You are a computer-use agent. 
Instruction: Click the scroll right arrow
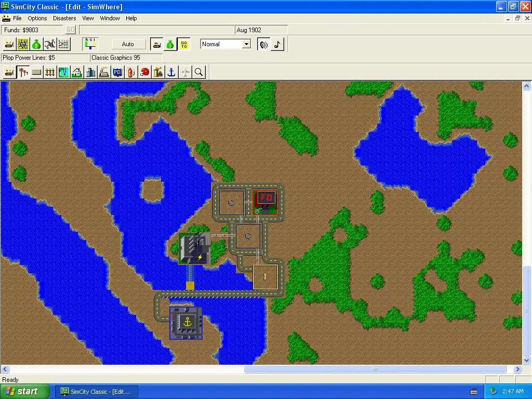click(x=518, y=369)
